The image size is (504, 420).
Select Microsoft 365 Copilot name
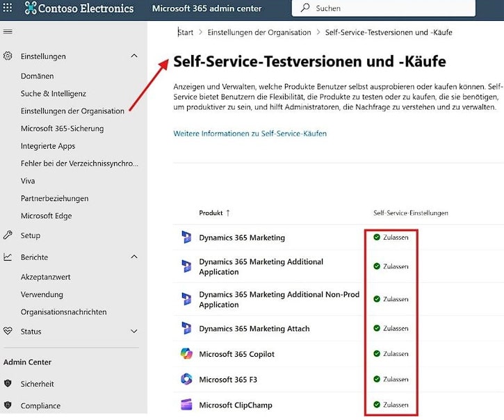point(236,354)
